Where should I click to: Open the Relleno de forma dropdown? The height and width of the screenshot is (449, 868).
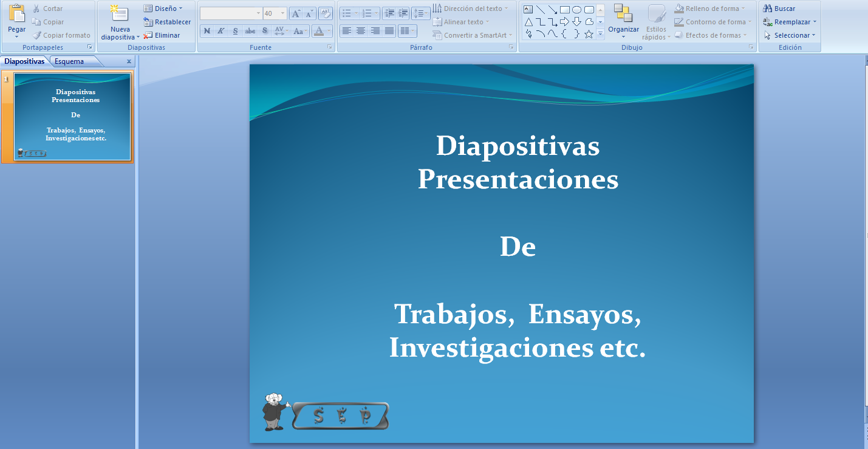coord(710,8)
